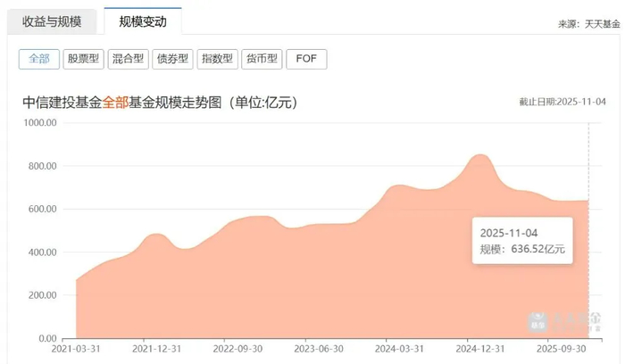Screen dimensions: 625x364
Task: Filter chart by 股票型 funds
Action: click(83, 59)
